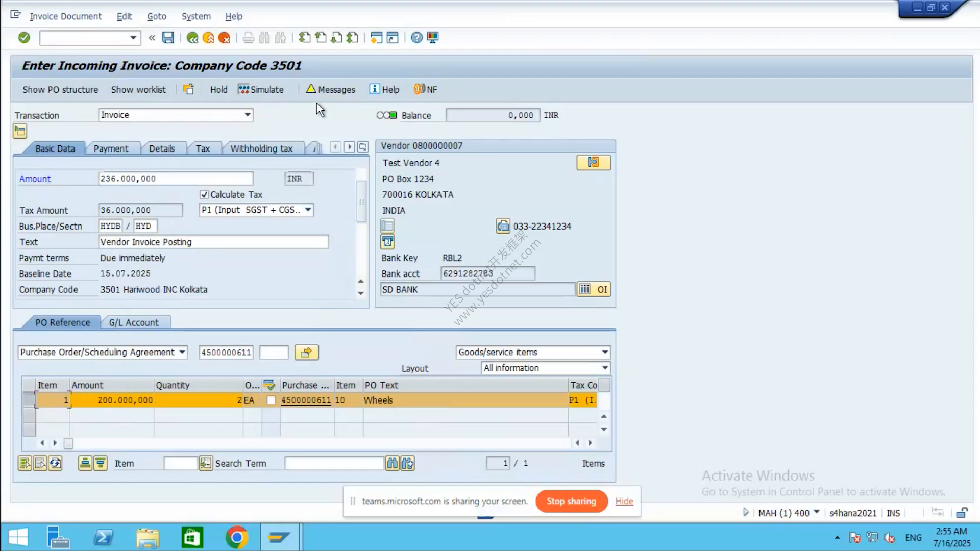
Task: Click the Basic Data vertical scrollbar
Action: (x=361, y=202)
